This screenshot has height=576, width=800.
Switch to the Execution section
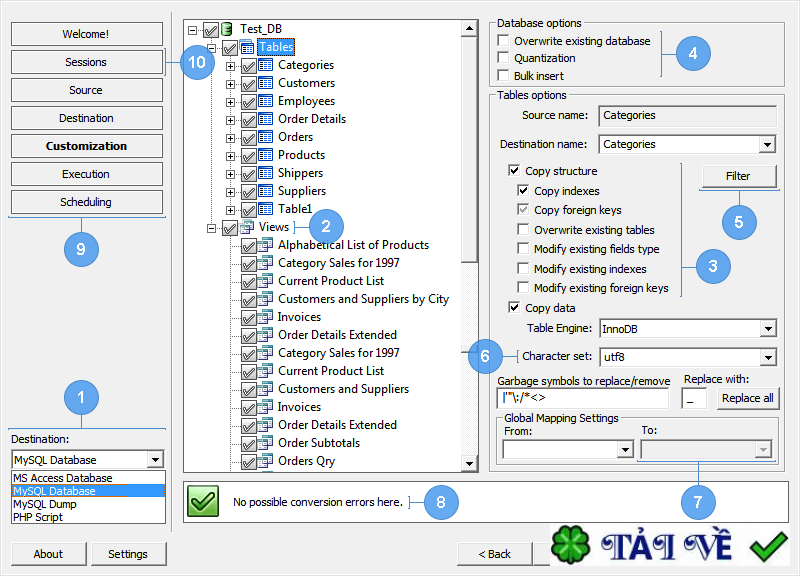[86, 174]
